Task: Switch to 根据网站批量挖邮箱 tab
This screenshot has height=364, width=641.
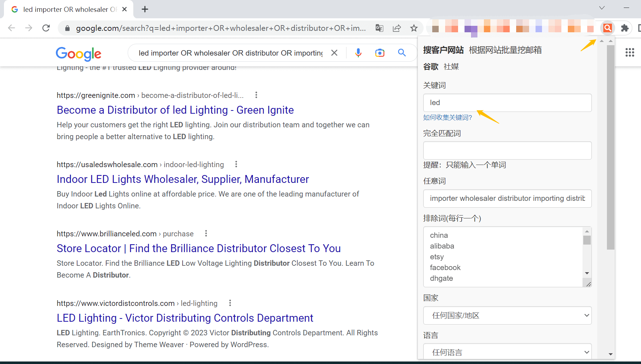Action: pyautogui.click(x=505, y=50)
